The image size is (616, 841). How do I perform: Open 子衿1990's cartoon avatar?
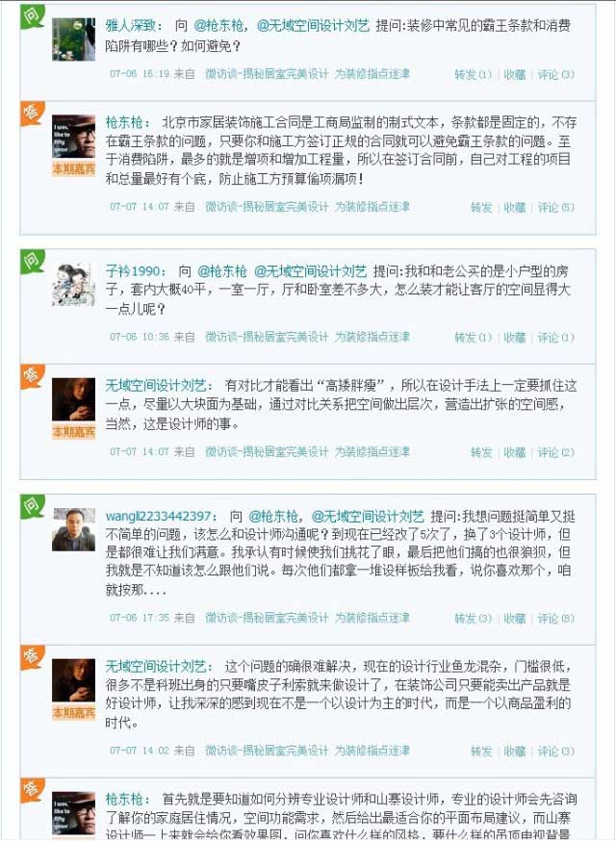[x=73, y=286]
